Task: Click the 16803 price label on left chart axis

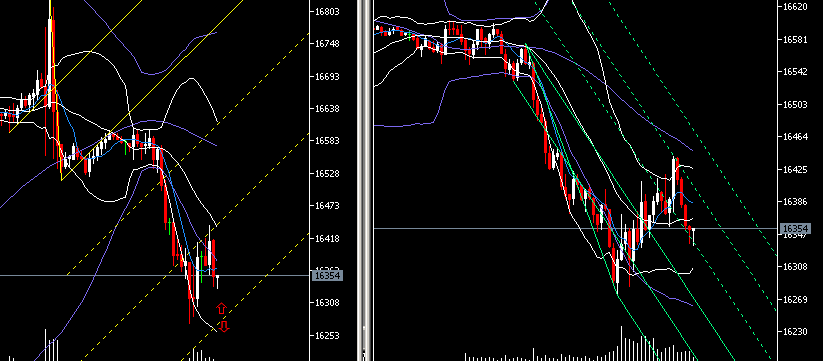Action: point(327,12)
